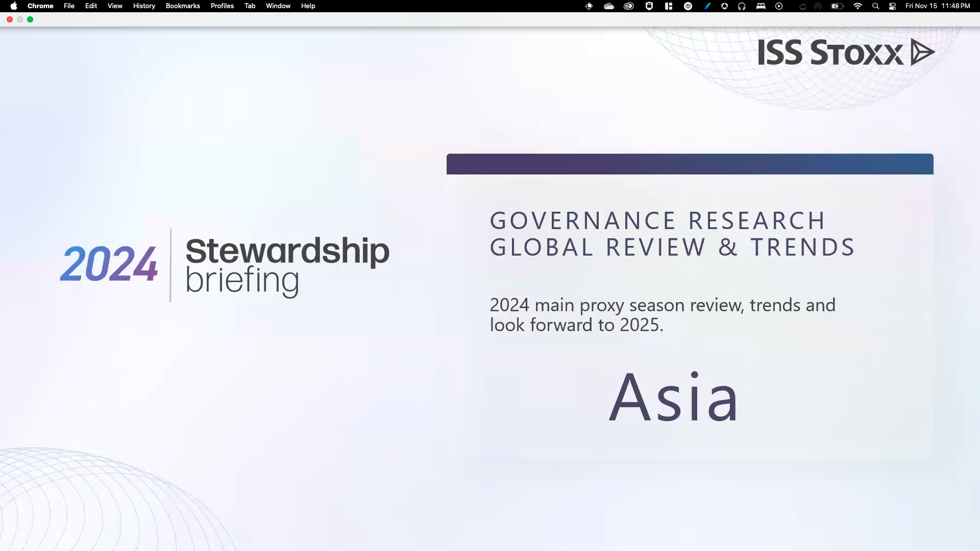Image resolution: width=980 pixels, height=551 pixels.
Task: Open the Bookmarks menu
Action: coord(183,6)
